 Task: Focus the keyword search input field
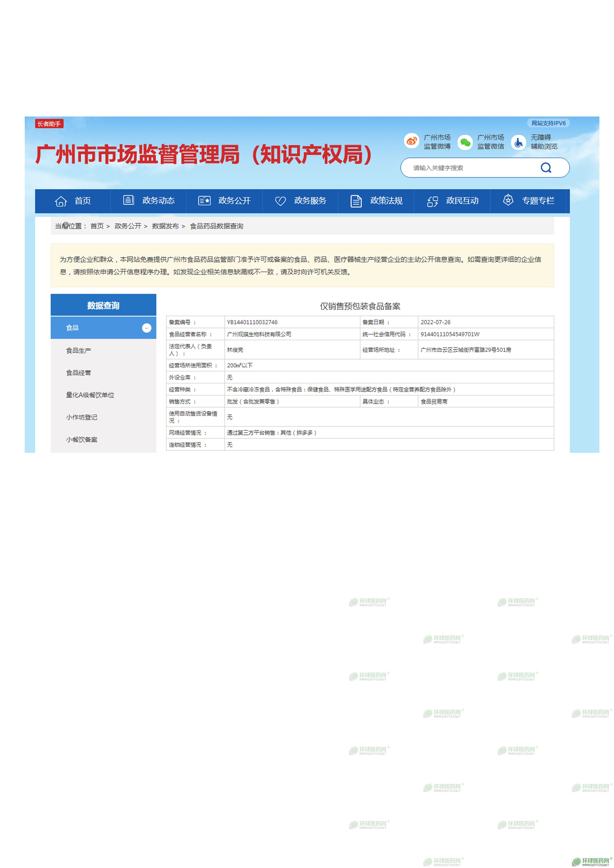coord(469,168)
